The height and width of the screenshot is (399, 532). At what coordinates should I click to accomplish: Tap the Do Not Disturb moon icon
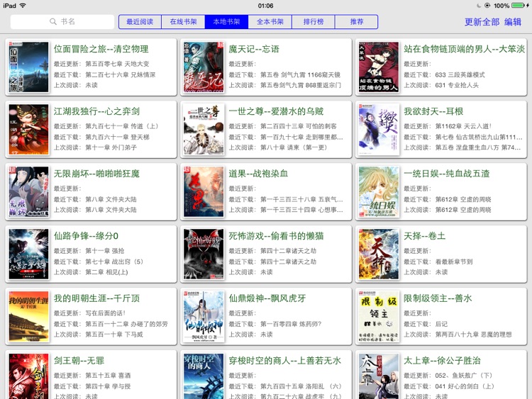click(x=478, y=6)
